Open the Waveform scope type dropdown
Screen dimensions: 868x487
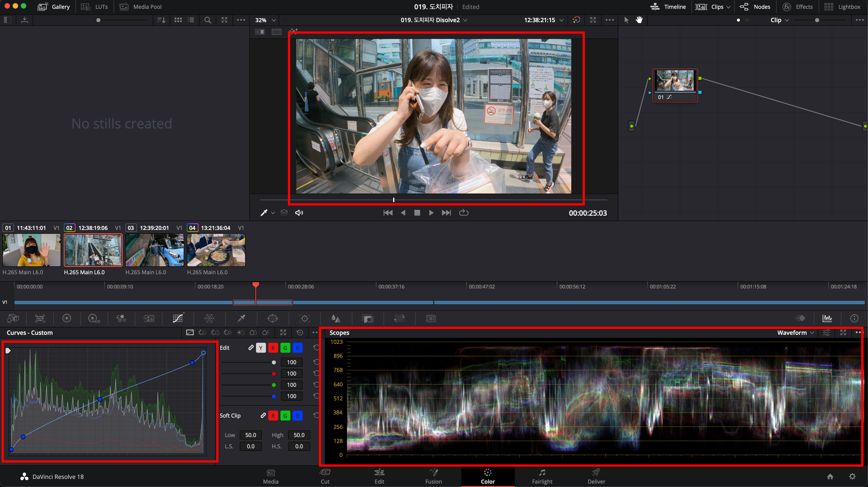(x=795, y=333)
